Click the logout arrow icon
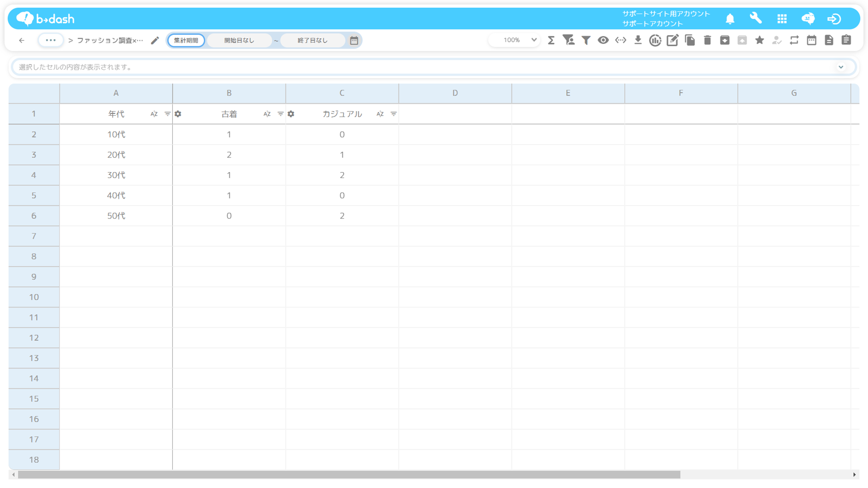The height and width of the screenshot is (488, 868). point(834,19)
